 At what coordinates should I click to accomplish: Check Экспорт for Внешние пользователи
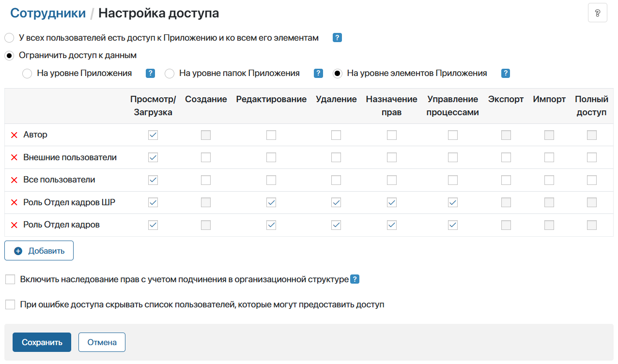[506, 157]
